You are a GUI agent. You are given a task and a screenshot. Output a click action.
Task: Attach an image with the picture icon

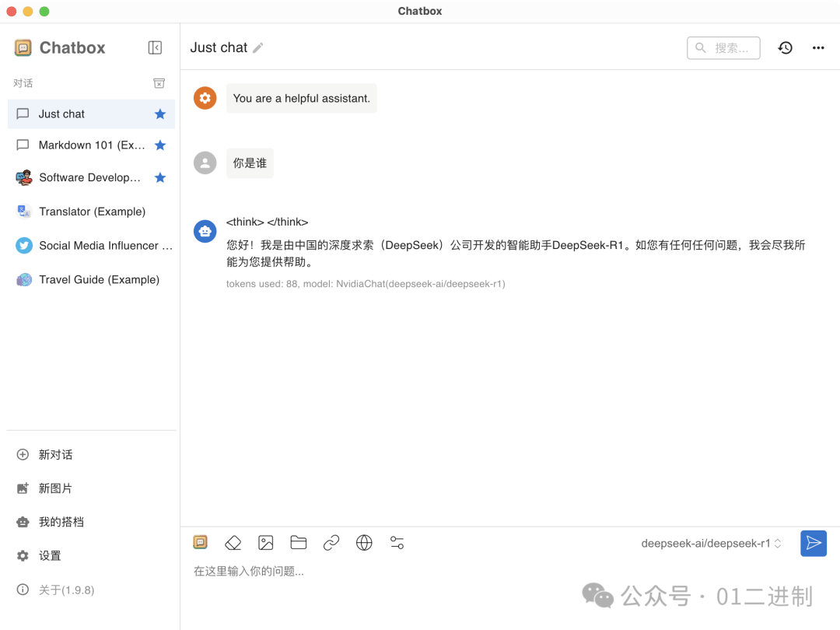(266, 543)
